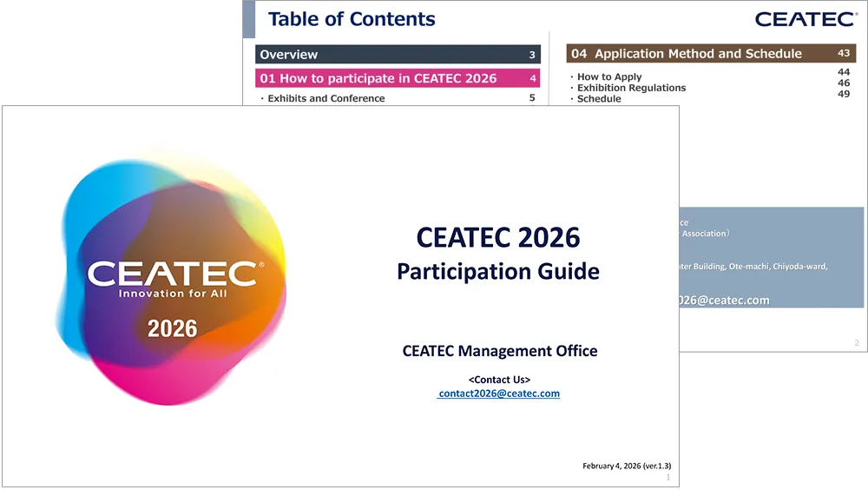Open the Overview section entry
The height and width of the screenshot is (490, 868).
point(398,55)
